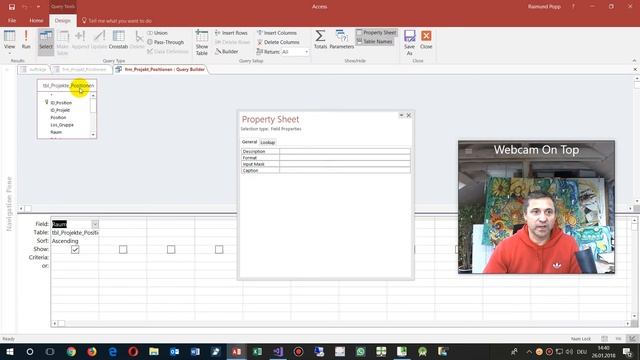Select the Position field in the table

click(58, 118)
